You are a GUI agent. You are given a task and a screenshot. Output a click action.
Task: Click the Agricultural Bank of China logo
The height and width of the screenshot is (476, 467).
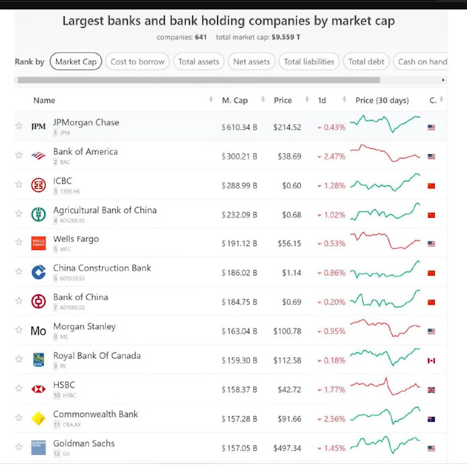pos(38,214)
